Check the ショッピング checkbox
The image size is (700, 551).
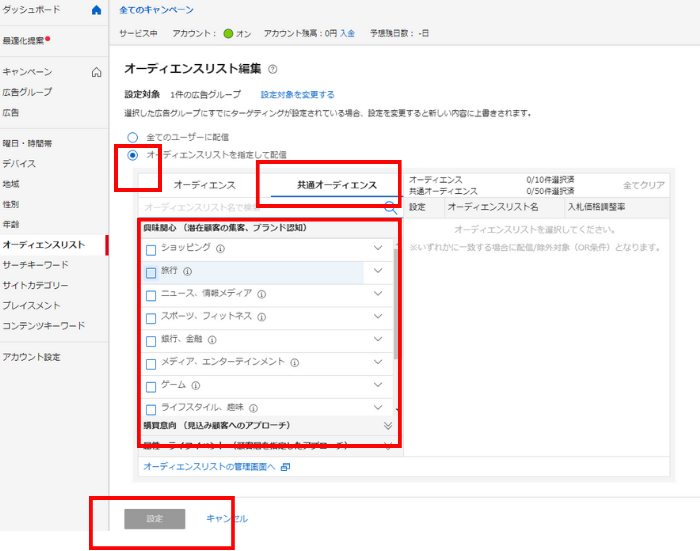click(151, 250)
